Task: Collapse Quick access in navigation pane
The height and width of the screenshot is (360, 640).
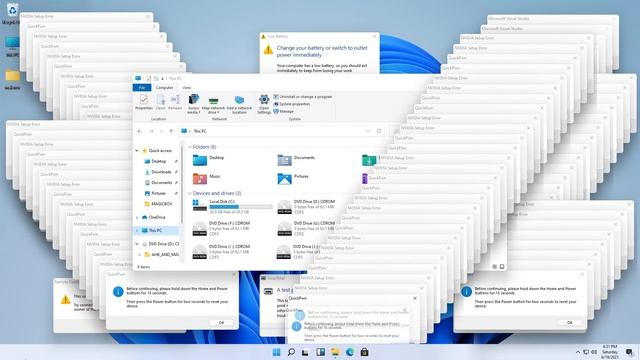Action: (x=137, y=151)
